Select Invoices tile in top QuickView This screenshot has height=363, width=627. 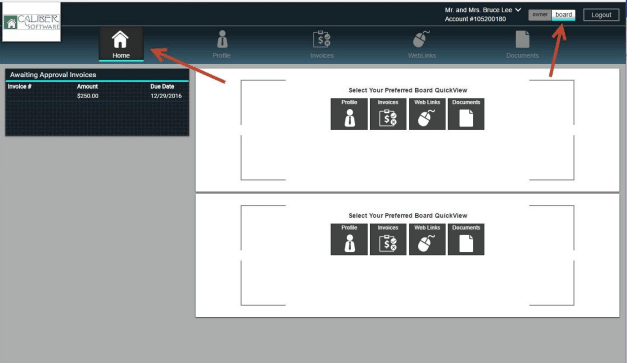click(388, 114)
